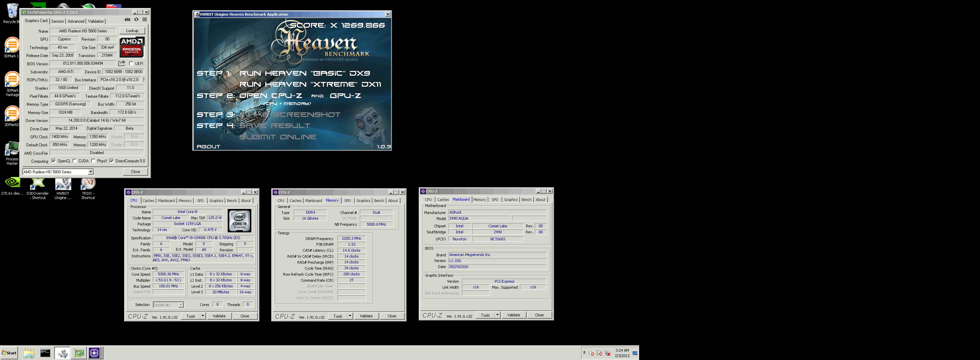980x360 pixels.
Task: Switch to the Advanced tab in GPU-Z
Action: coord(76,21)
